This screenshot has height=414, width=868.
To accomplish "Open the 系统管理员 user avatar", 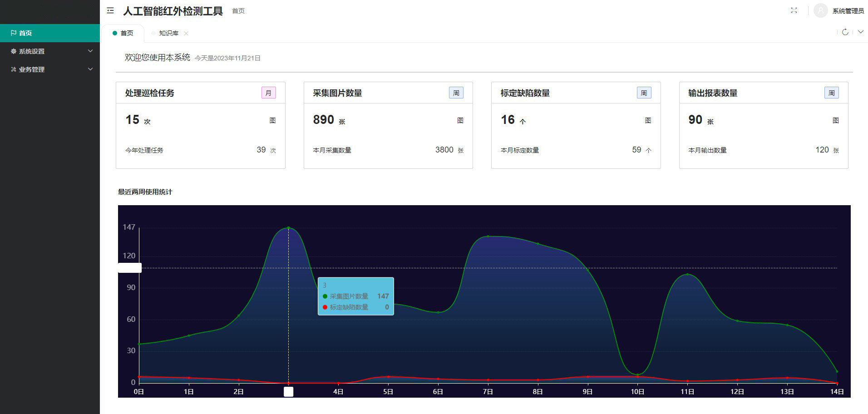I will coord(821,10).
